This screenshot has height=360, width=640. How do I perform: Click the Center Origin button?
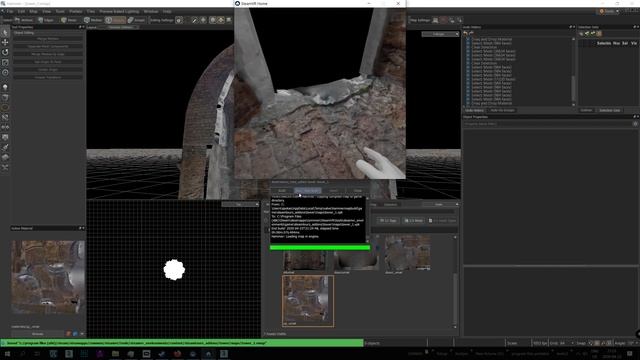click(x=48, y=70)
